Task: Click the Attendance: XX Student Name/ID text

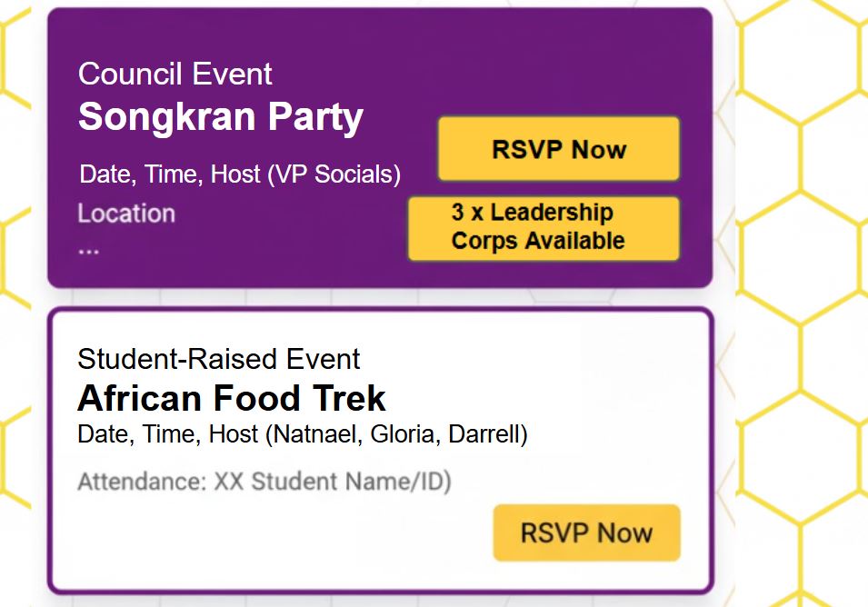Action: [x=264, y=481]
